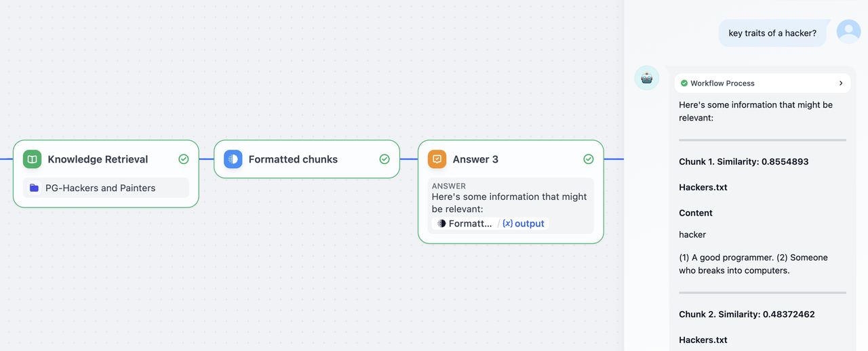Click Answer 3 success checkmark
The image size is (868, 351).
pyautogui.click(x=588, y=159)
